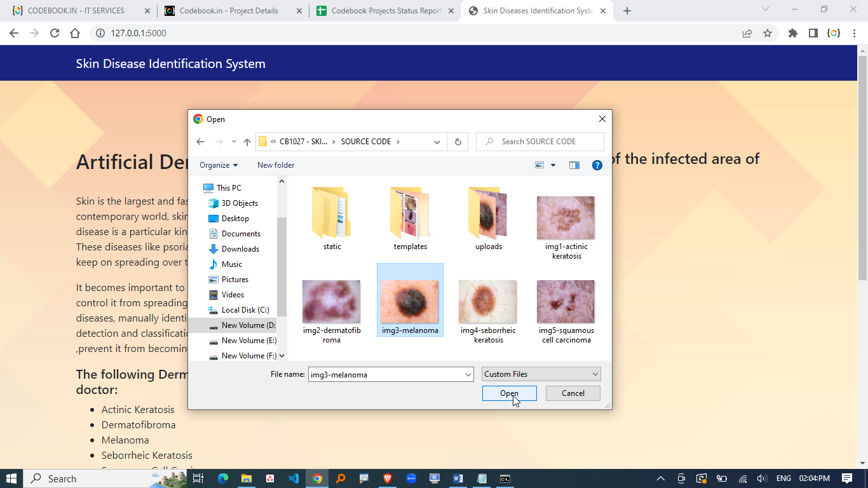Screen dimensions: 868x488
Task: Select Documents in navigation pane
Action: coord(234,234)
